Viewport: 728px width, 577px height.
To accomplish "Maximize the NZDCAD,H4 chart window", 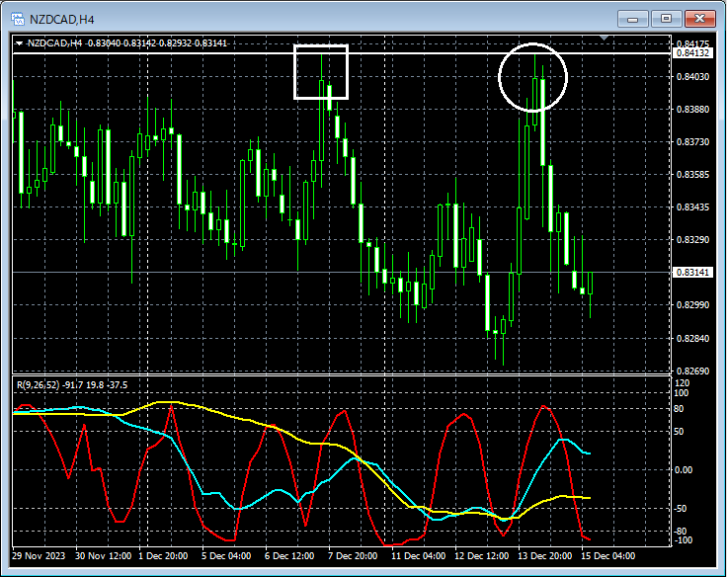I will [666, 19].
